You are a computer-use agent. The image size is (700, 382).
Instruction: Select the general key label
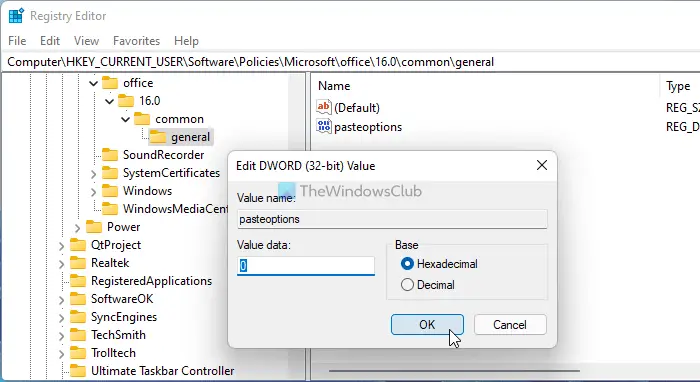click(191, 137)
